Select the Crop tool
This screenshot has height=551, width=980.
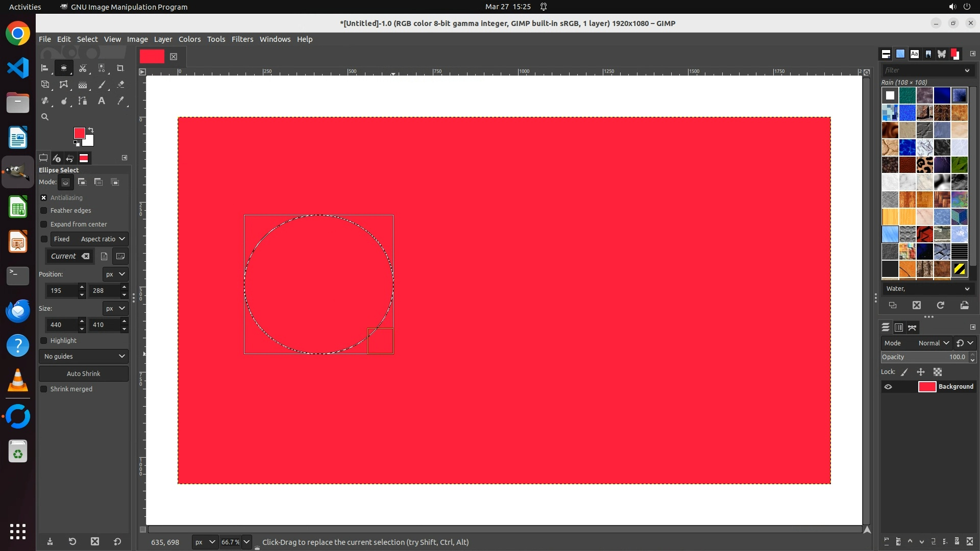[120, 68]
